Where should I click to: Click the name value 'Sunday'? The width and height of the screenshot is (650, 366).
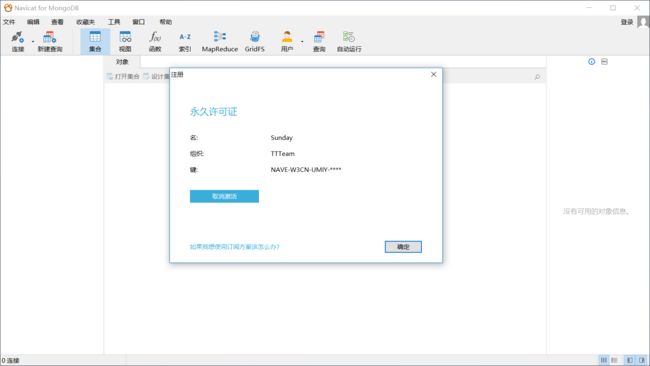[x=281, y=138]
